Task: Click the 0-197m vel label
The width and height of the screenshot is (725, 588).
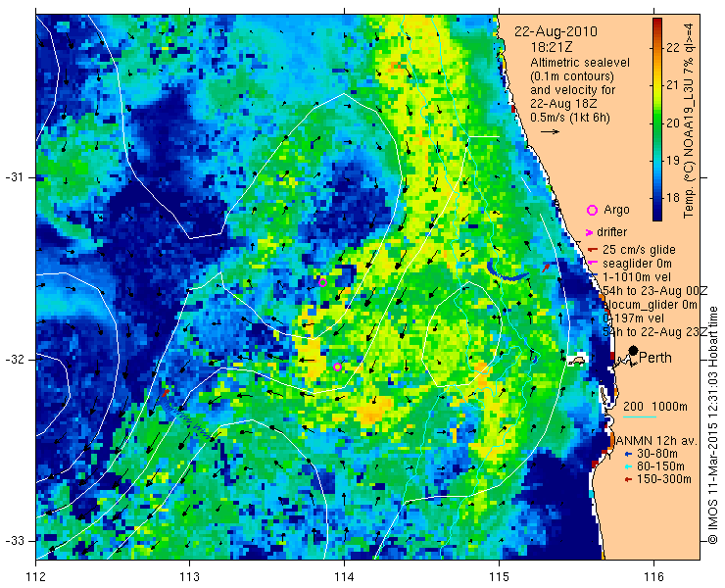Action: click(634, 318)
